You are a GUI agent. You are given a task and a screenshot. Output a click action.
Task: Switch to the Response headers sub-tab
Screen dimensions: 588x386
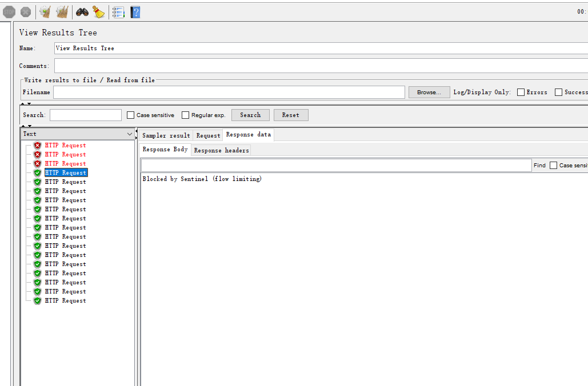point(221,150)
